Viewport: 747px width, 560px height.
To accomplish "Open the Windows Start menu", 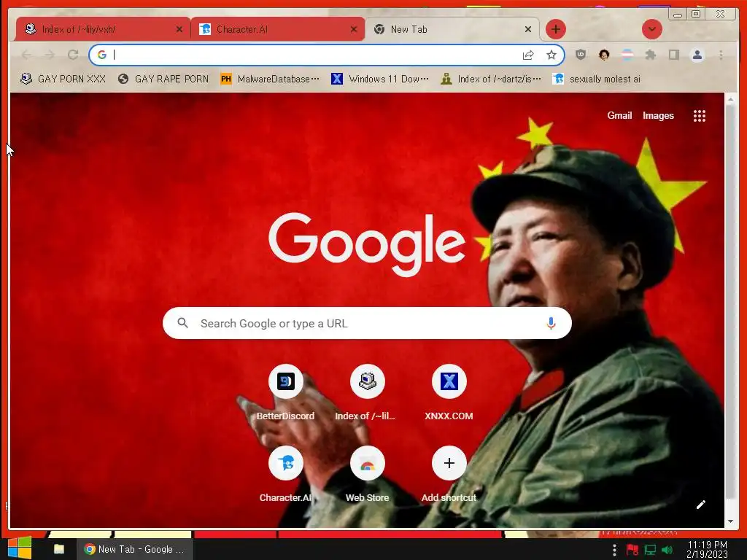I will click(20, 548).
